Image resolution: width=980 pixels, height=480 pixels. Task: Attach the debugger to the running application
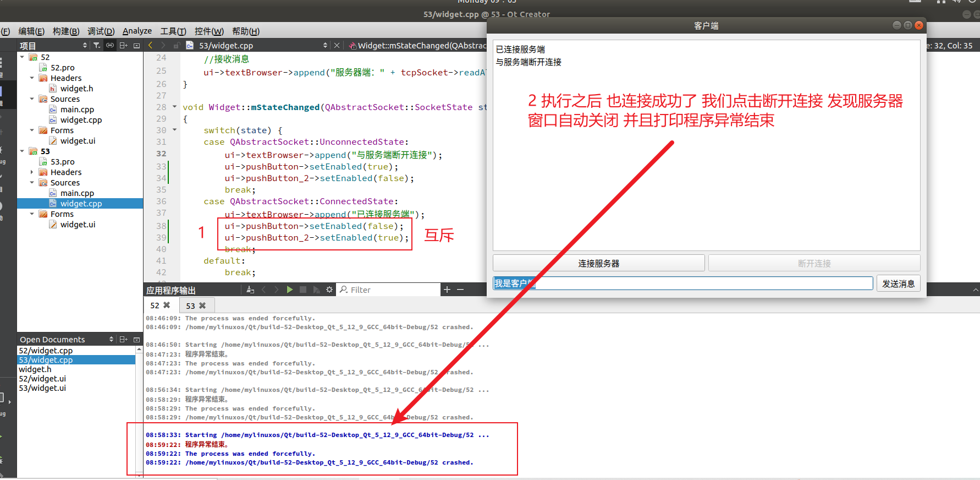pos(316,290)
